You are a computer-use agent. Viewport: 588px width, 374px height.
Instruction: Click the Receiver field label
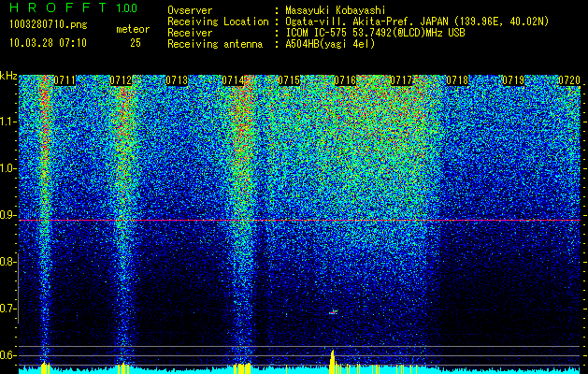point(190,33)
